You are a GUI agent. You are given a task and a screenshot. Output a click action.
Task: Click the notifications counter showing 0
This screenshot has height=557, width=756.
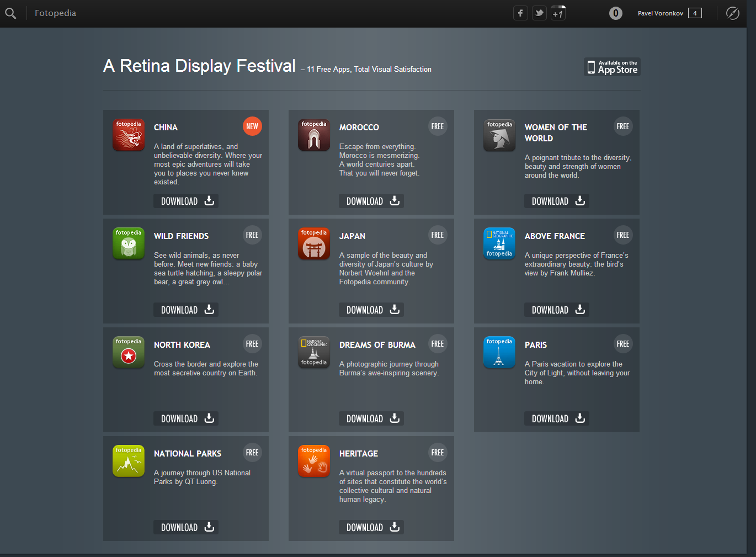tap(615, 13)
